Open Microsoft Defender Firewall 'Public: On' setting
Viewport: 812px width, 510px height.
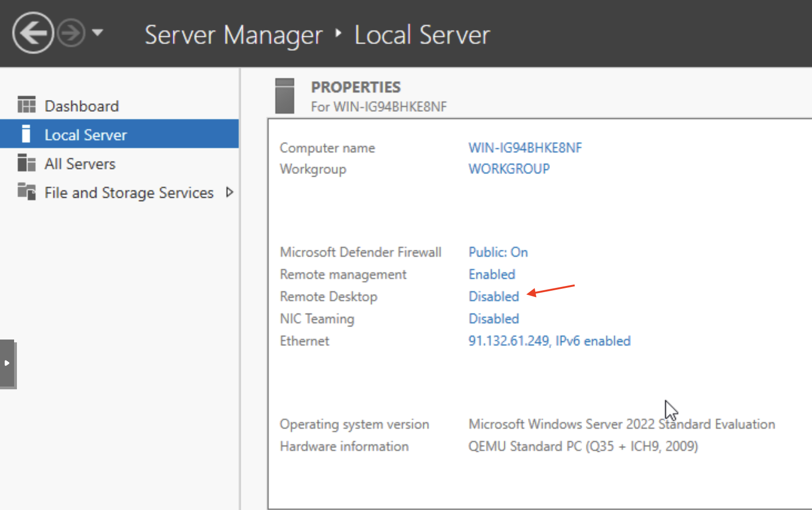tap(498, 252)
